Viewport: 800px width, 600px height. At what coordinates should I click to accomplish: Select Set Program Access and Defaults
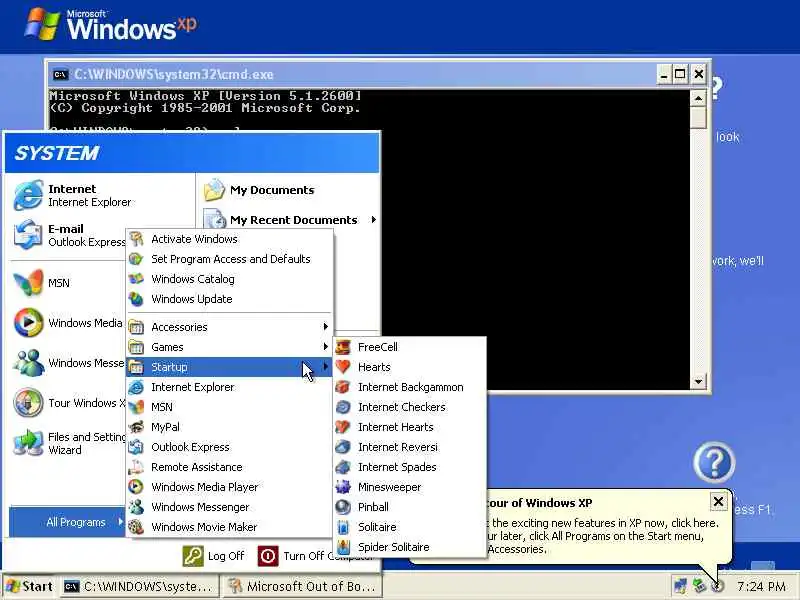tap(230, 259)
